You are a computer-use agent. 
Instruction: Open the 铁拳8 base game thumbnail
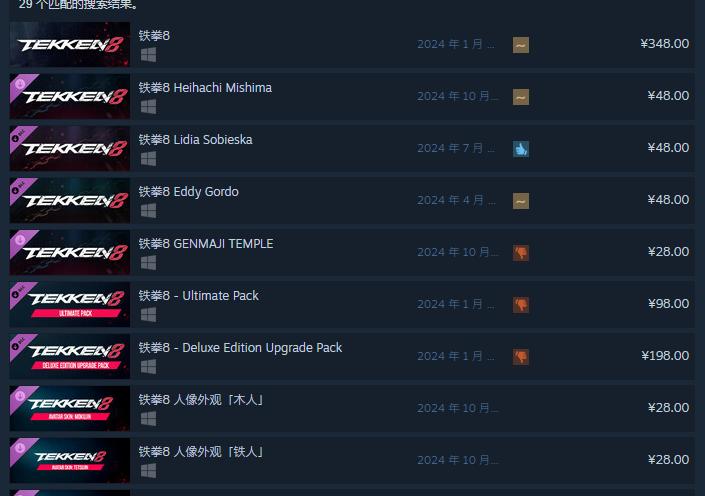coord(70,45)
